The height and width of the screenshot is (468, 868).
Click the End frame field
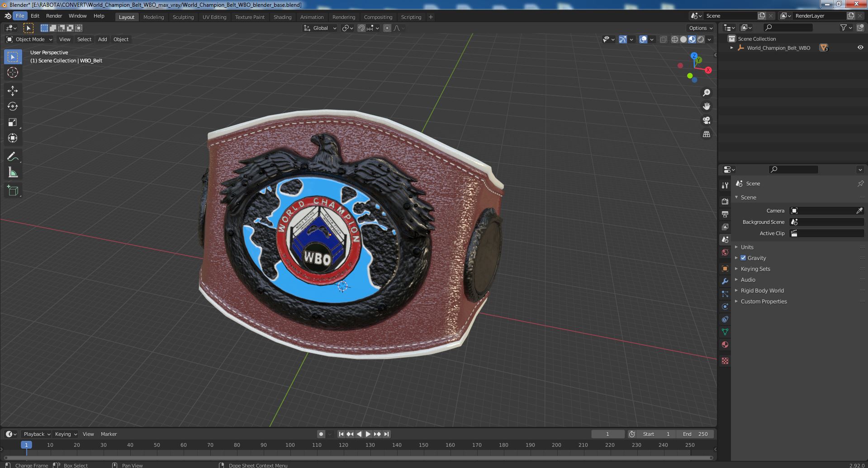click(x=695, y=434)
